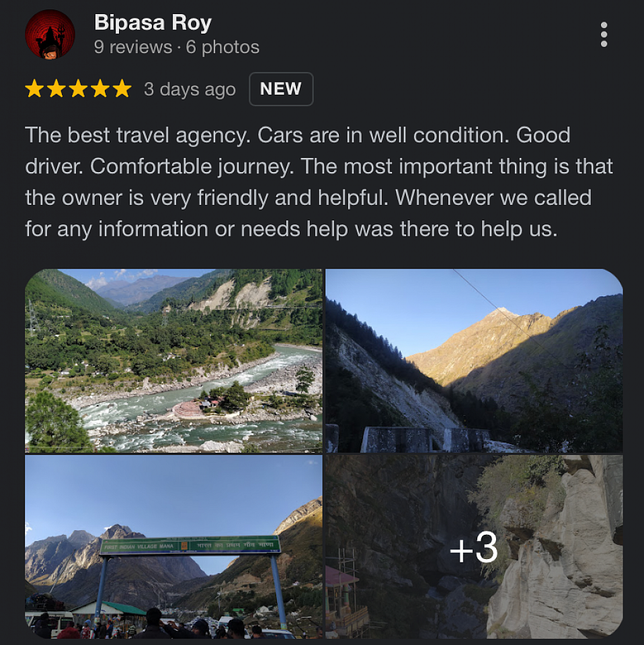Open the sunlit mountain peak photo
644x645 pixels.
pyautogui.click(x=474, y=361)
